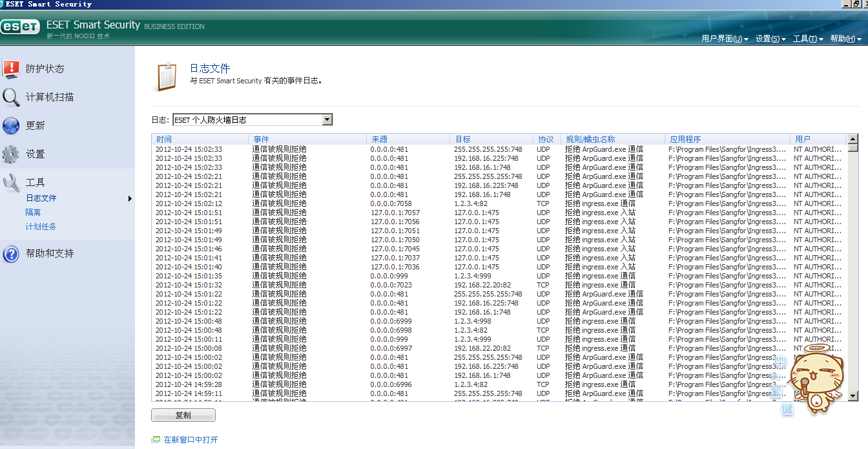Viewport: 868px width, 449px height.
Task: Sort by the 用户 column header
Action: coord(818,139)
